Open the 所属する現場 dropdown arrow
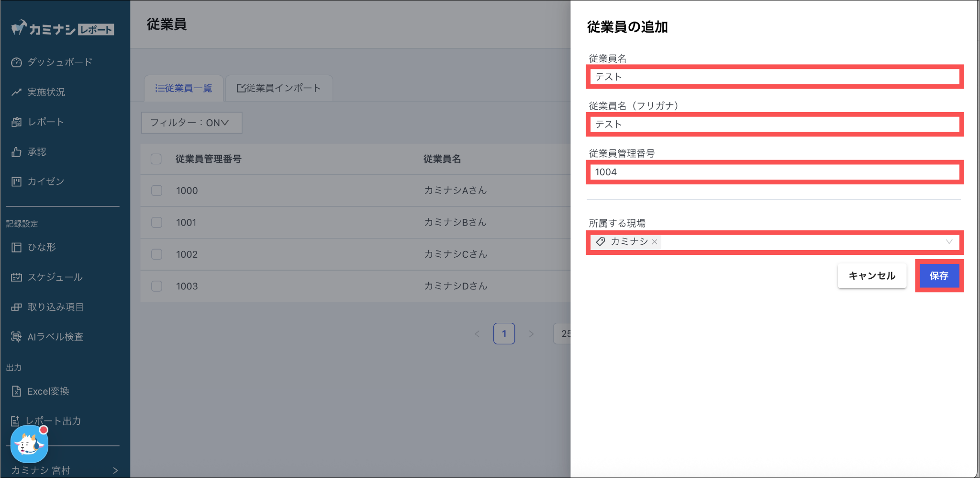This screenshot has width=980, height=478. click(949, 242)
